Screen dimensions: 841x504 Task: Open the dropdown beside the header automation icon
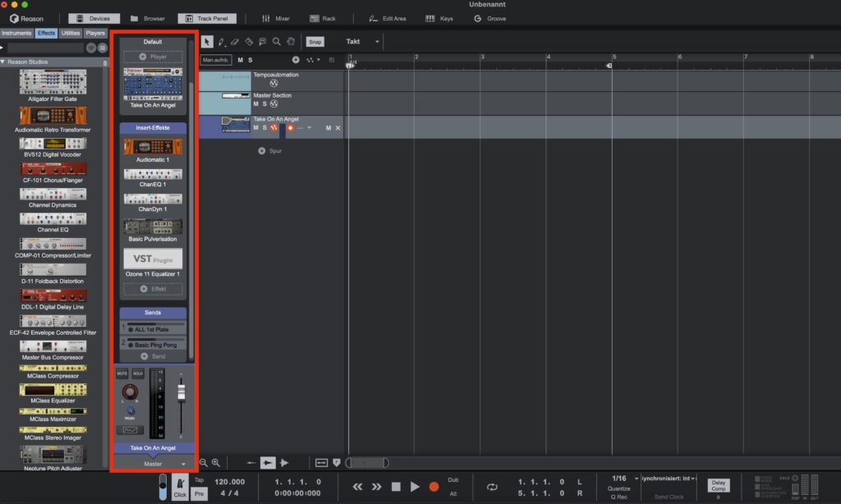319,60
